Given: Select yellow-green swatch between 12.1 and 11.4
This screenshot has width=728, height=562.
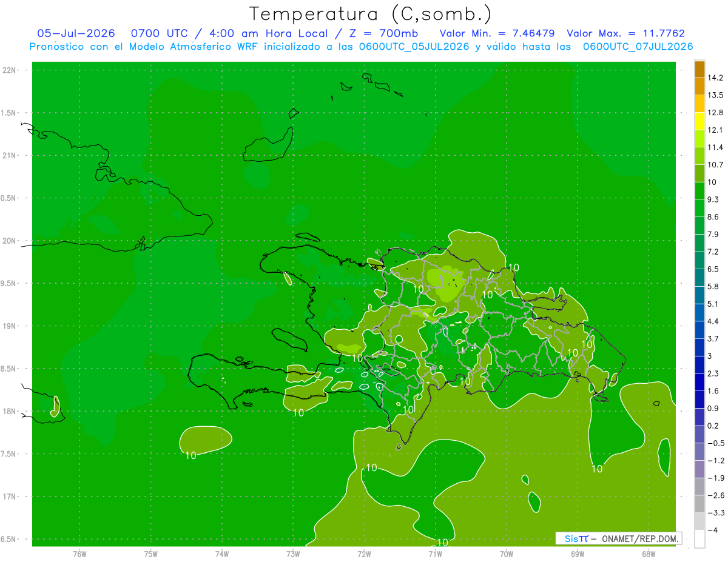Looking at the screenshot, I should pos(699,138).
